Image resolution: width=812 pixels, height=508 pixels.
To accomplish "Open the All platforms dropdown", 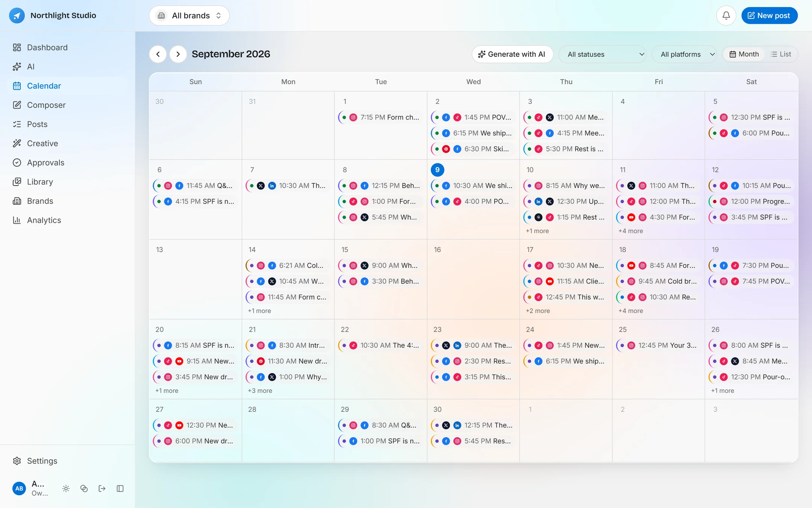I will (x=684, y=54).
